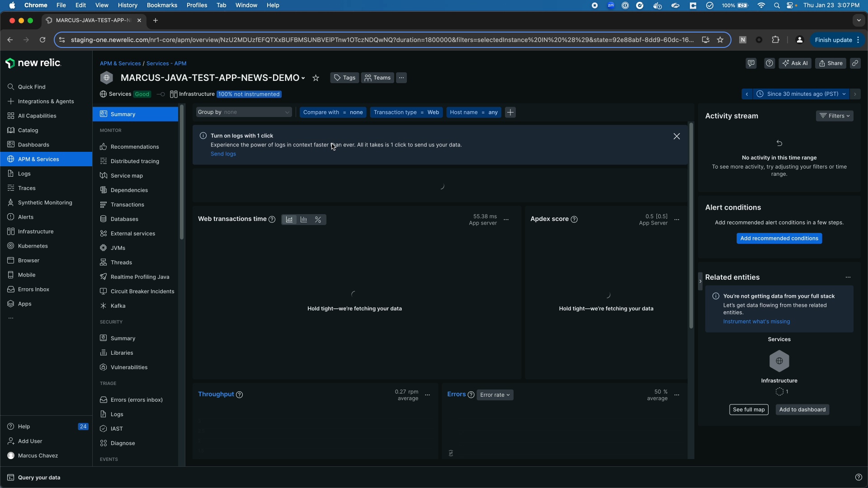
Task: Open the Group by dropdown
Action: pyautogui.click(x=244, y=113)
